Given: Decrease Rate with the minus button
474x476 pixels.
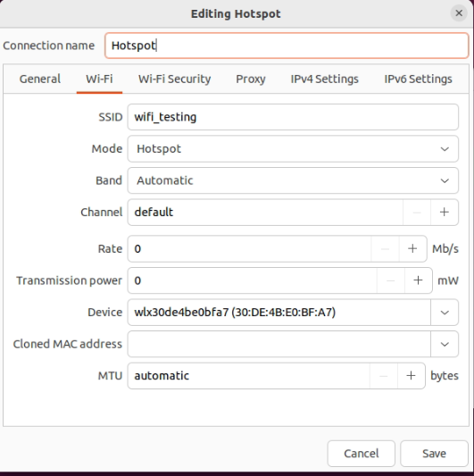Looking at the screenshot, I should (385, 248).
